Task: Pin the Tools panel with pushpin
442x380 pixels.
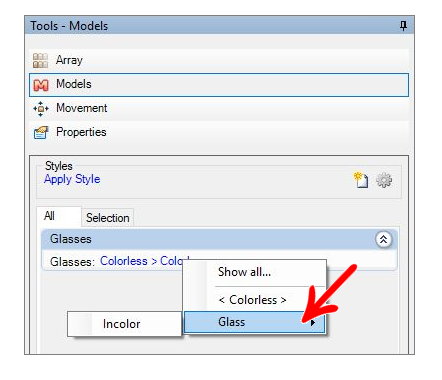Action: (403, 25)
